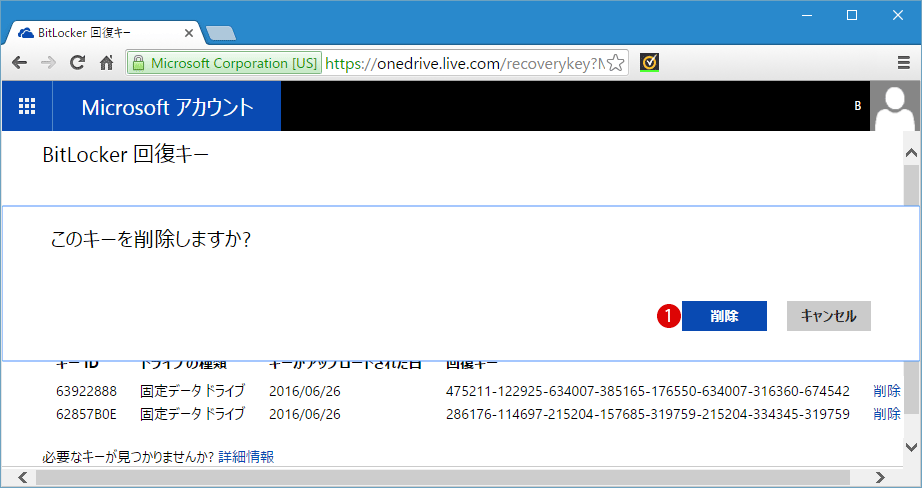Select key ID 62857B0E
The width and height of the screenshot is (922, 488).
pos(86,414)
